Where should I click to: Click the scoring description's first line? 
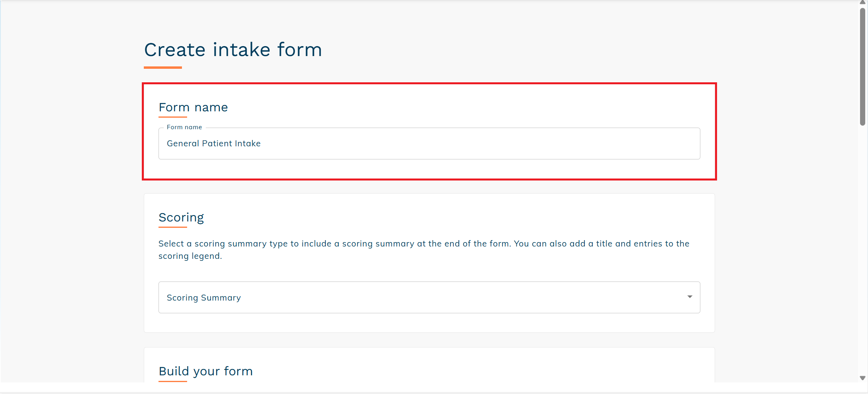(423, 244)
